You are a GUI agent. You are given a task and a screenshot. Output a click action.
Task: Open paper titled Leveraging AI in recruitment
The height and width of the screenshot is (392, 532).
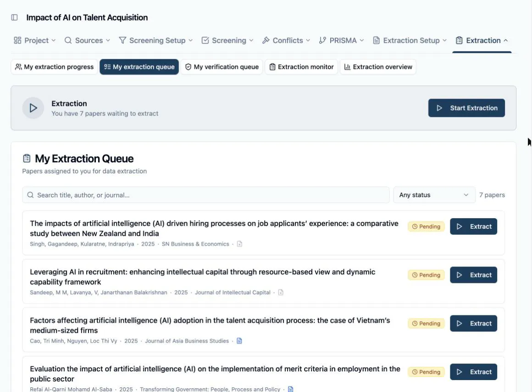(203, 277)
